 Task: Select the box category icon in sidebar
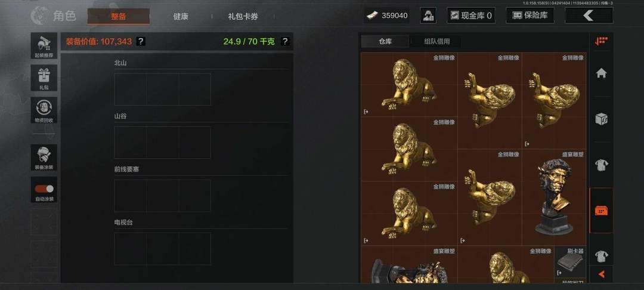click(601, 119)
